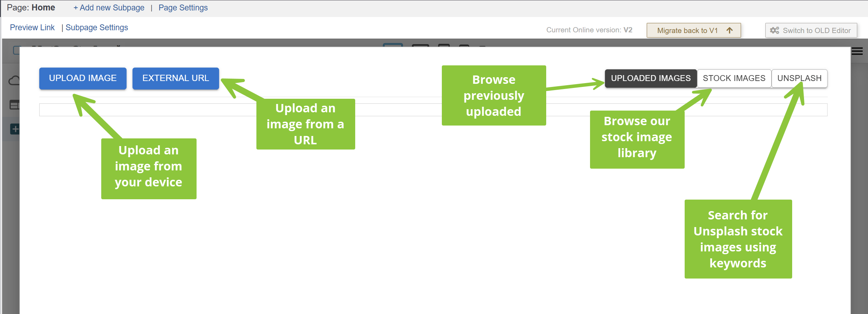Click the gear icon on Switch to OLD Editor
Screen dimensions: 868x314
[x=774, y=30]
